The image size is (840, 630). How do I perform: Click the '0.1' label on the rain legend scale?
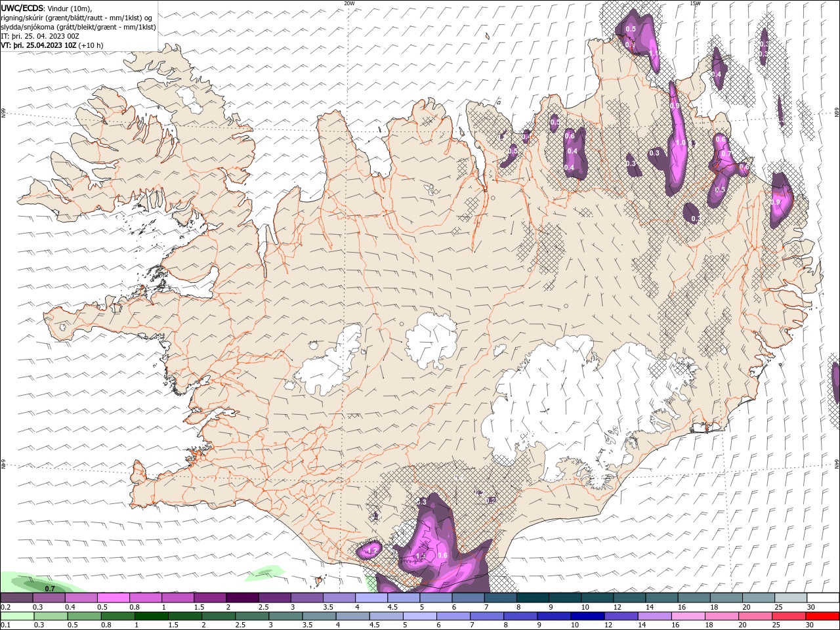[x=5, y=625]
